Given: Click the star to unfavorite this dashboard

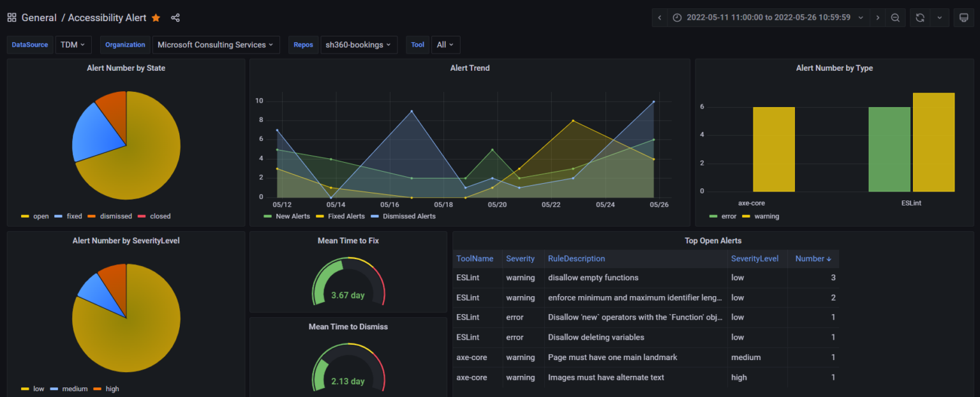Looking at the screenshot, I should 156,18.
